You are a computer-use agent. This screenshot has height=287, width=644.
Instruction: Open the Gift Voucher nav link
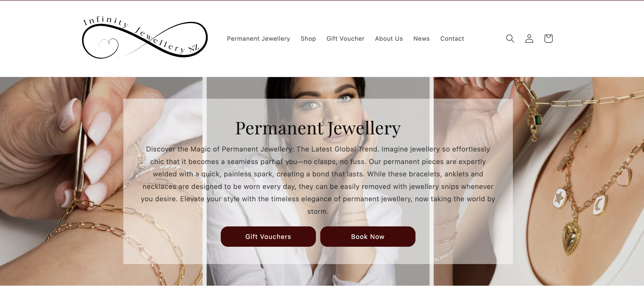(x=345, y=39)
